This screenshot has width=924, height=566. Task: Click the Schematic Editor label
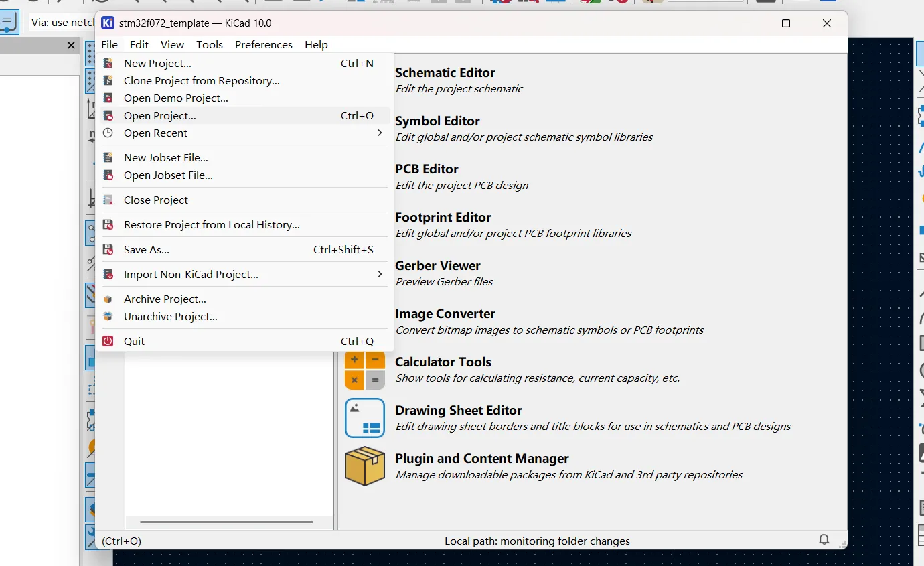point(445,72)
